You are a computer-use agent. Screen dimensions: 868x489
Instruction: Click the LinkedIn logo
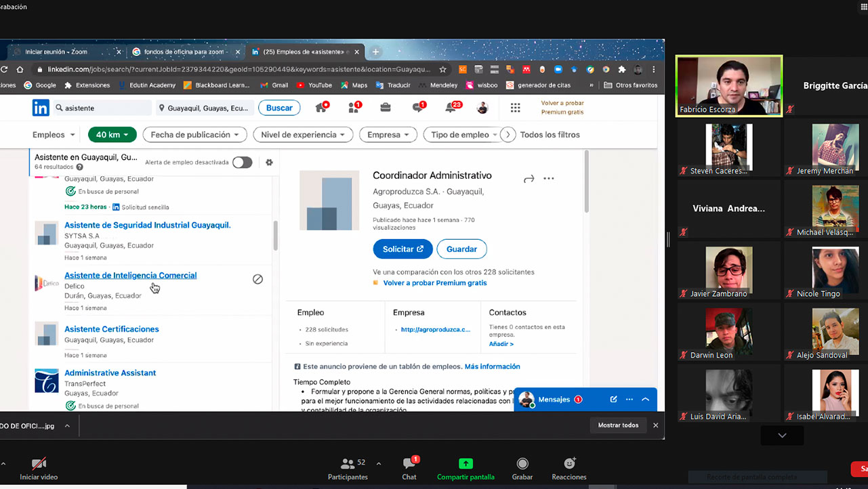point(41,108)
